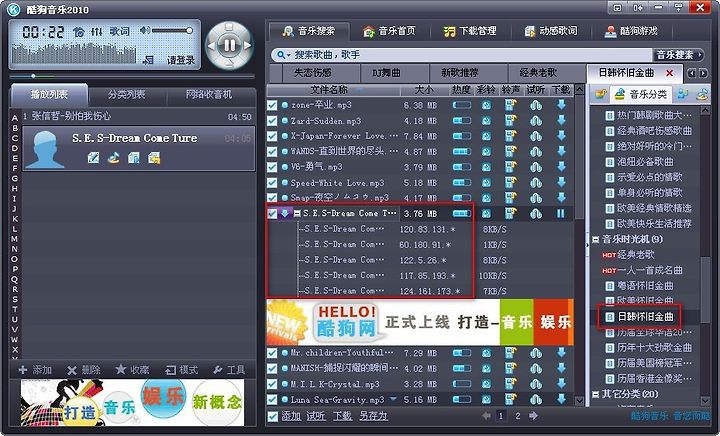Seek within the playback progress bar
720x436 pixels.
(x=132, y=76)
